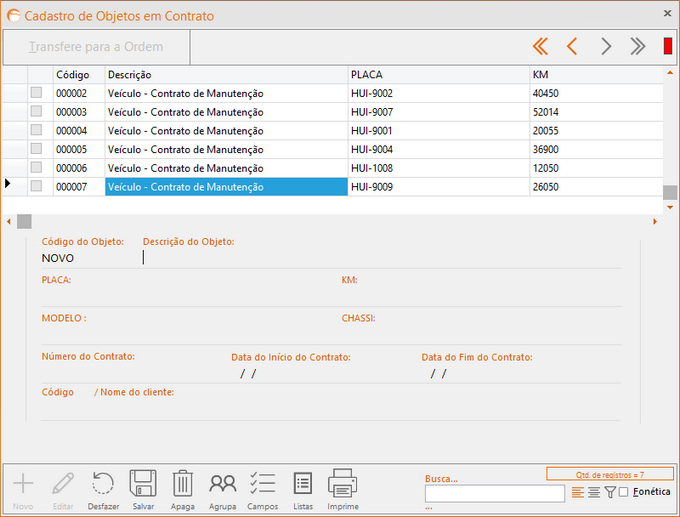Click horizontal scroll right arrow

point(655,222)
